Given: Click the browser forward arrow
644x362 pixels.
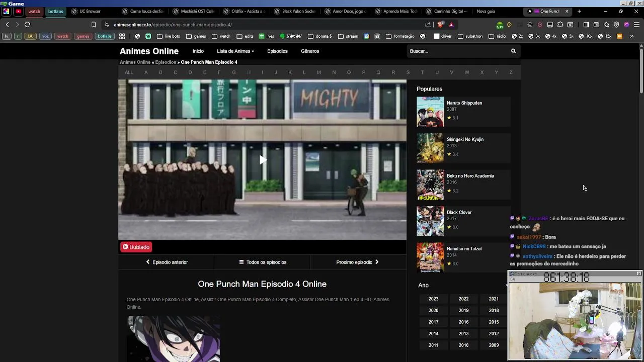Looking at the screenshot, I should coord(17,25).
